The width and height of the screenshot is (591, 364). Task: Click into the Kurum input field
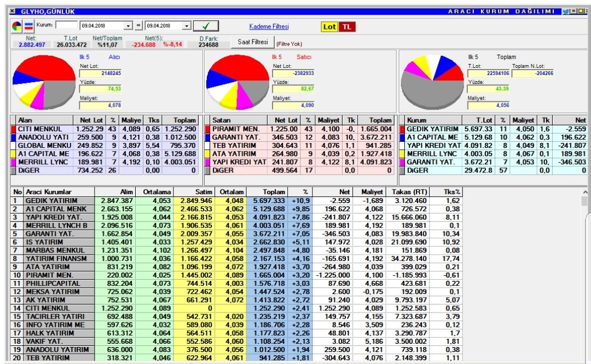tap(66, 25)
